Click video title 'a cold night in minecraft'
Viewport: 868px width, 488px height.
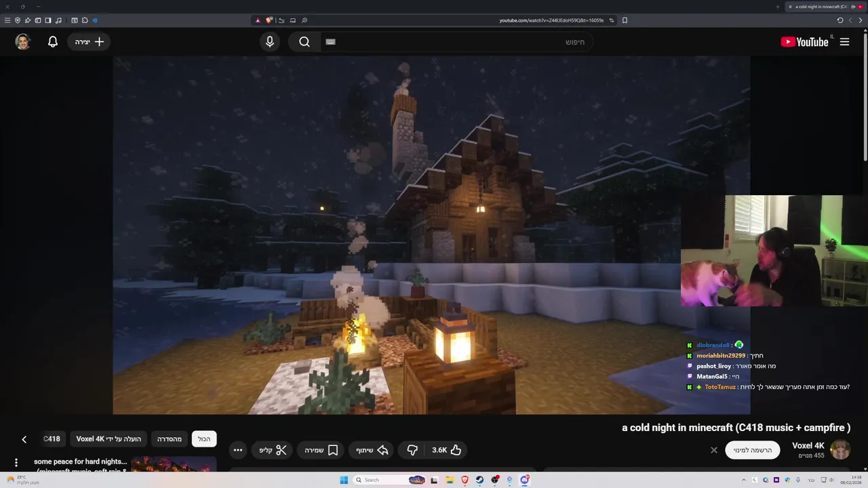coord(736,428)
